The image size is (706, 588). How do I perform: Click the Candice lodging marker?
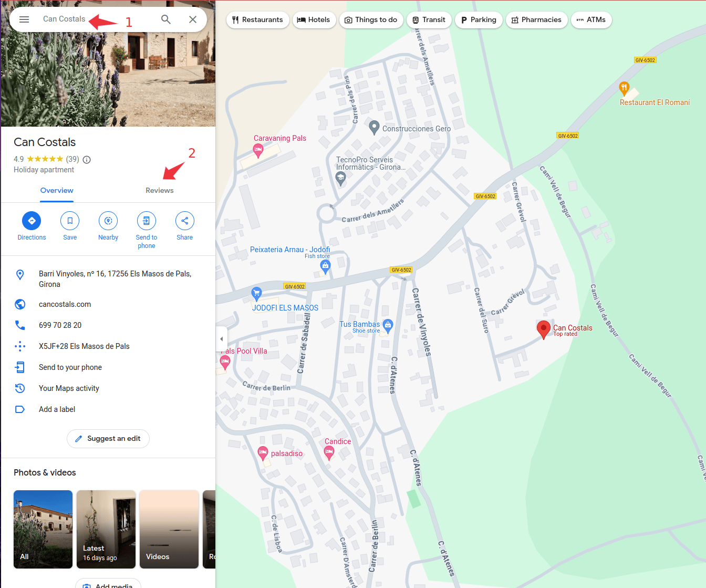click(329, 452)
